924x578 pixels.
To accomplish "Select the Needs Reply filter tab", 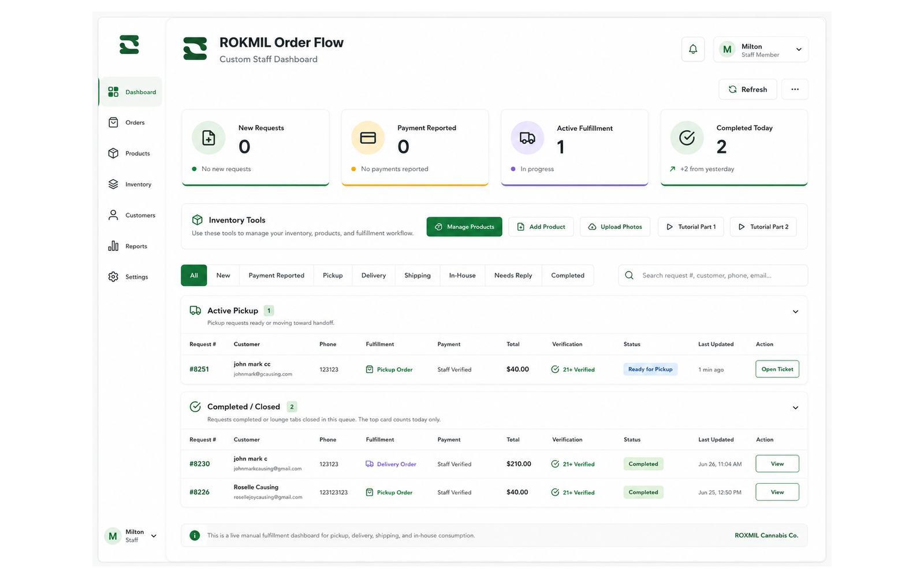I will click(x=513, y=275).
